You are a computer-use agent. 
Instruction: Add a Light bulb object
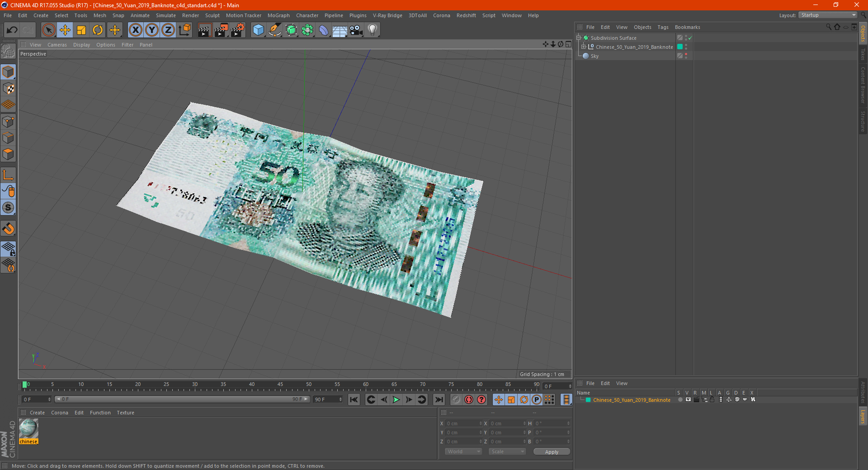click(x=372, y=30)
